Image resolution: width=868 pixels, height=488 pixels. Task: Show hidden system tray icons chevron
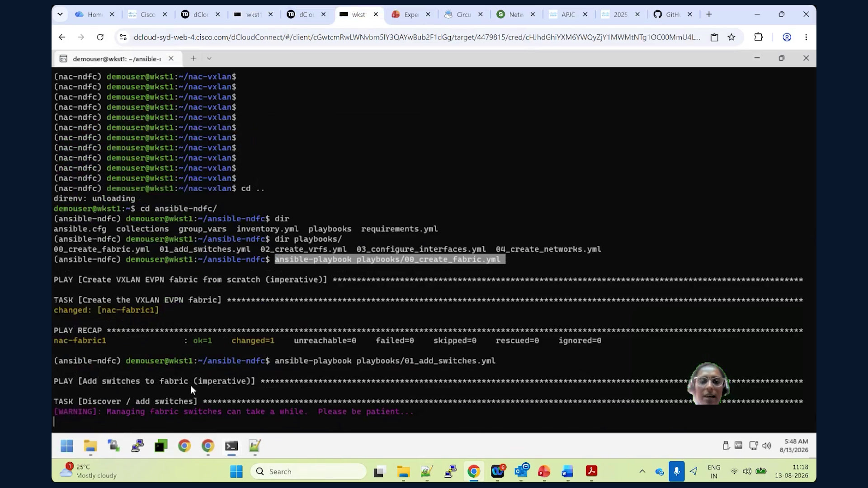point(642,471)
